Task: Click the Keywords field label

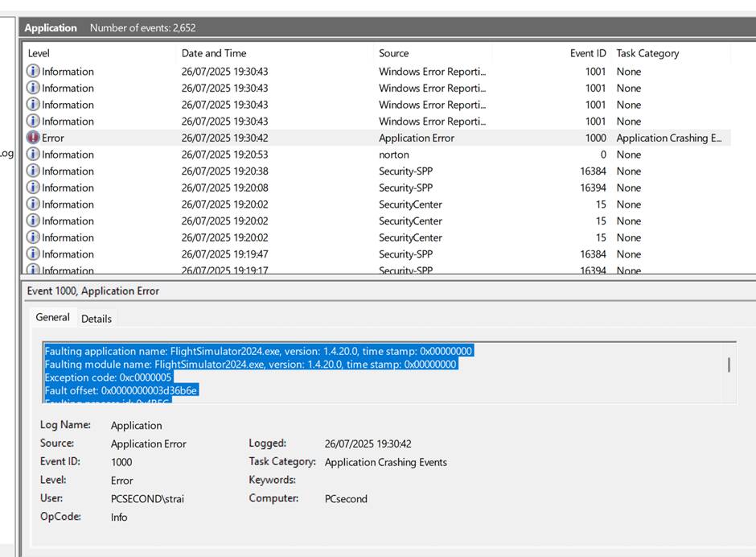Action: click(x=272, y=479)
